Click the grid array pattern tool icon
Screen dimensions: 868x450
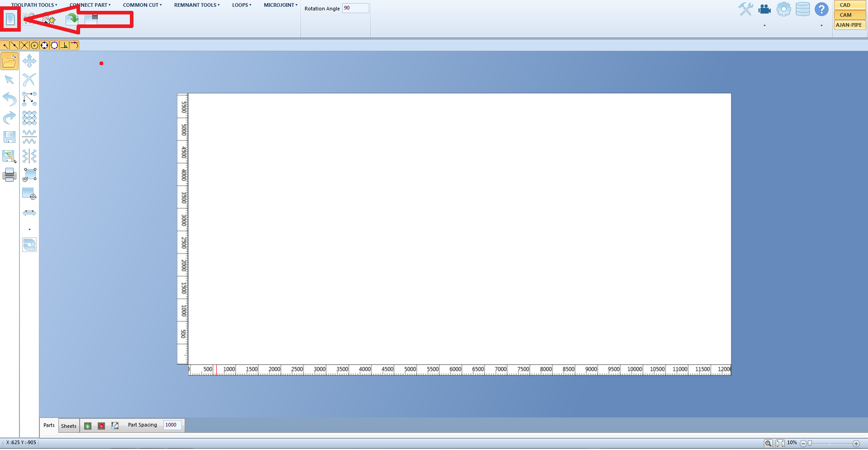[x=29, y=118]
